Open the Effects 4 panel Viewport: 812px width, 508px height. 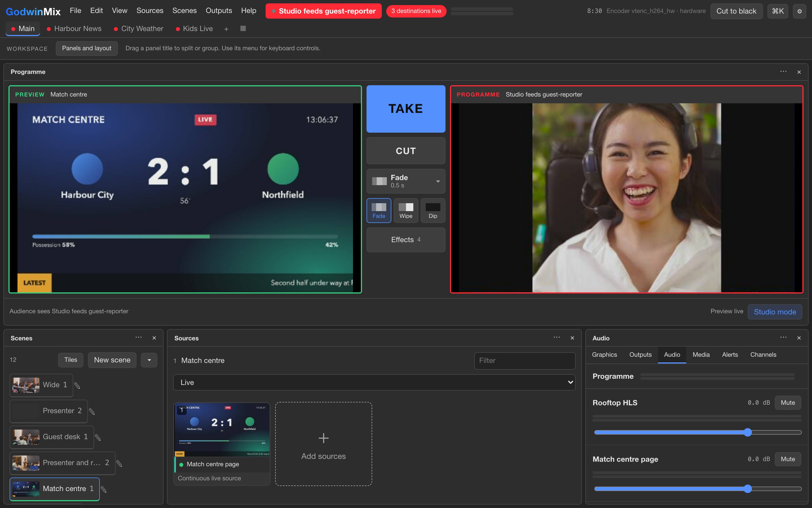coord(406,240)
